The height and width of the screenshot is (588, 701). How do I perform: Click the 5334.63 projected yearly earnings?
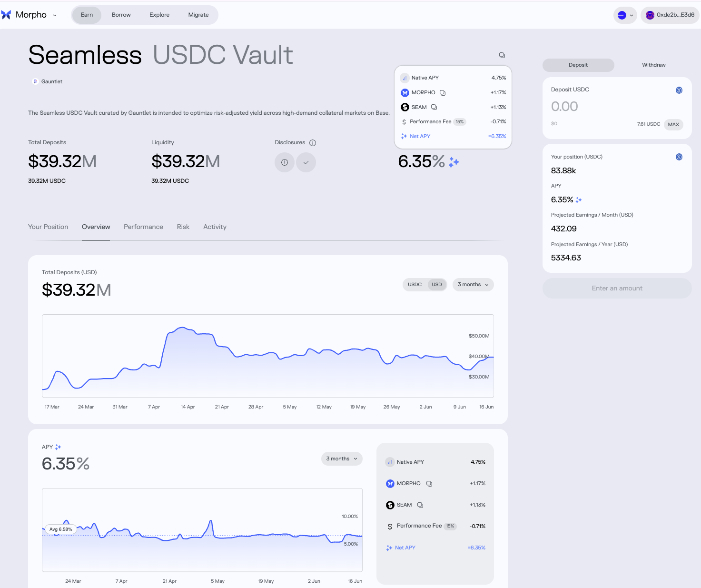(566, 258)
